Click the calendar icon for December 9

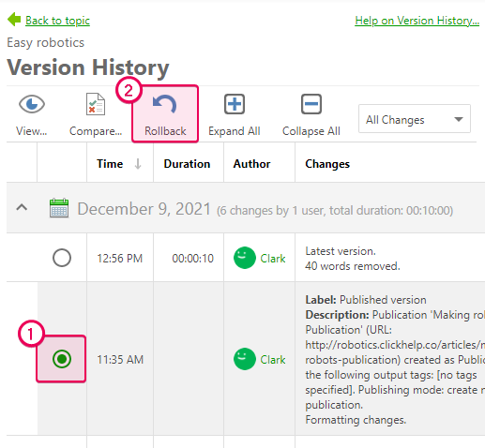[x=59, y=208]
